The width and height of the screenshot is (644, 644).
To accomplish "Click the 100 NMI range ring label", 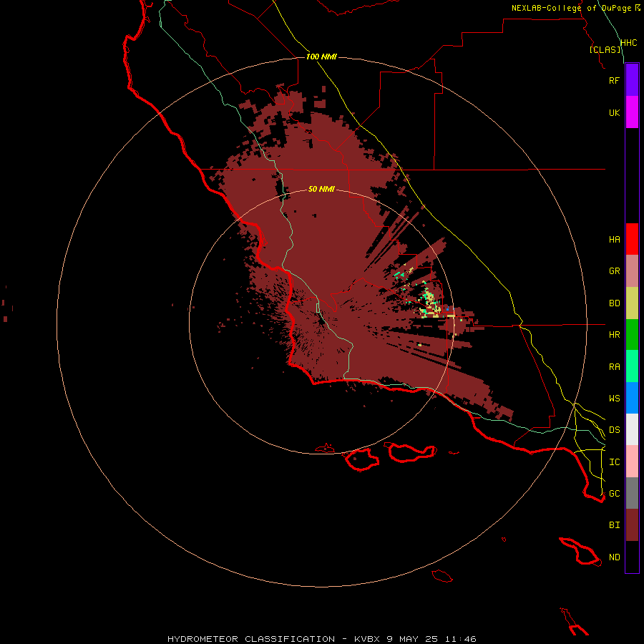I will tap(321, 57).
